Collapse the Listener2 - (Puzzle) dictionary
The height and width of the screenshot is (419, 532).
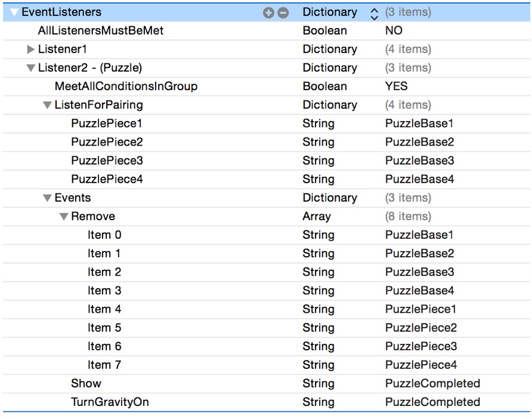click(x=31, y=68)
